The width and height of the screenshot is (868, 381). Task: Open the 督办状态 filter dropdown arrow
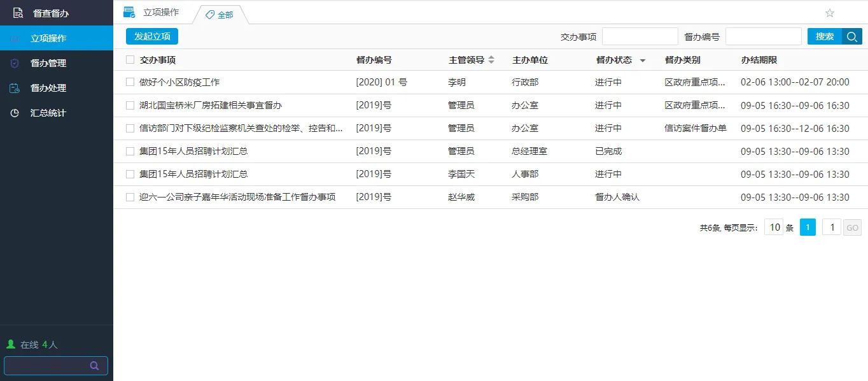[642, 61]
